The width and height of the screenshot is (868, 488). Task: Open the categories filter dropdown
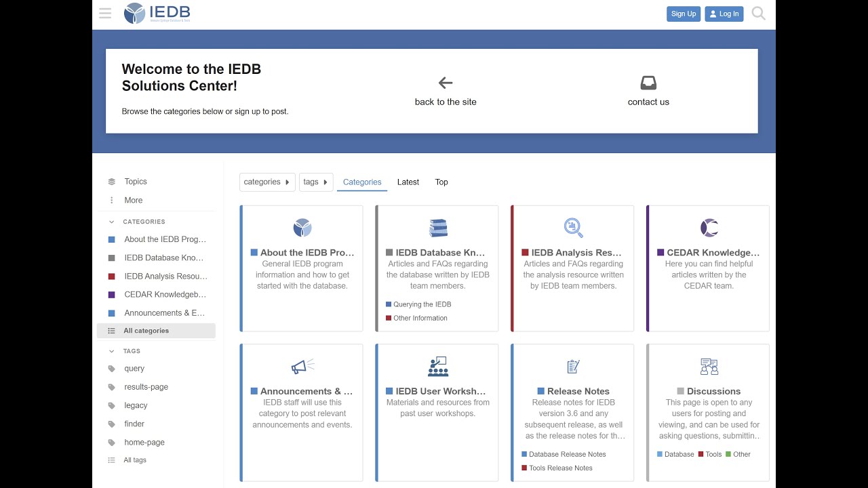[x=267, y=182]
